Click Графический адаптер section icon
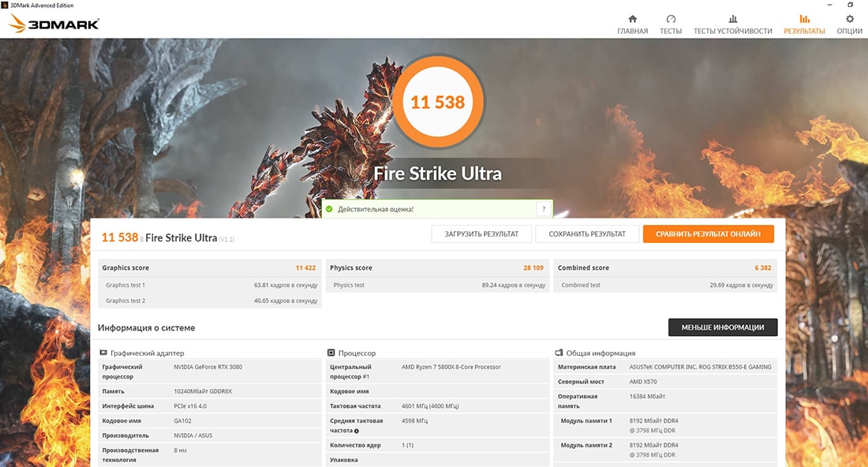 point(103,353)
